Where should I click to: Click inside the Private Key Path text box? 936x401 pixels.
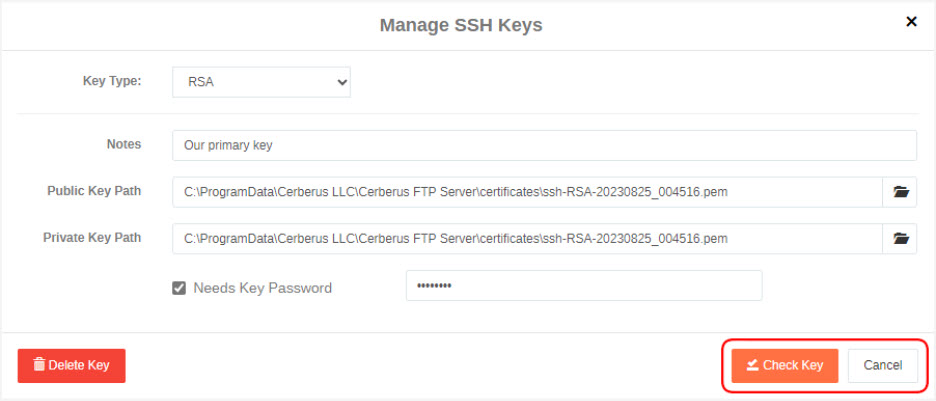click(x=528, y=239)
